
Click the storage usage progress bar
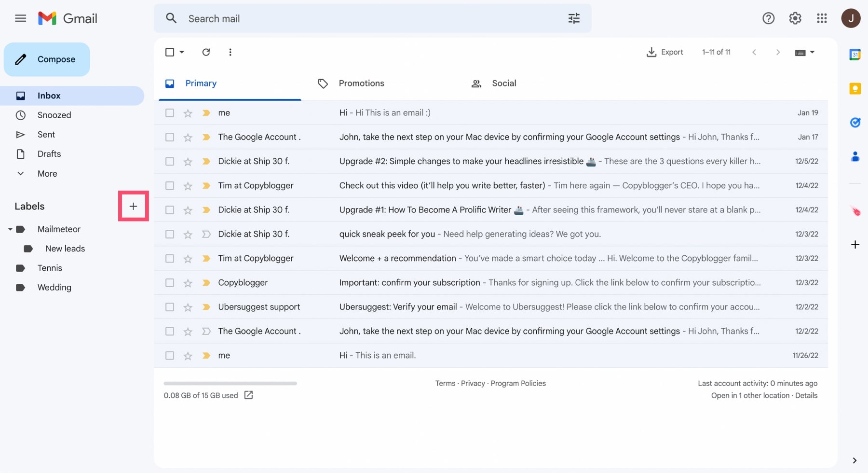tap(230, 383)
